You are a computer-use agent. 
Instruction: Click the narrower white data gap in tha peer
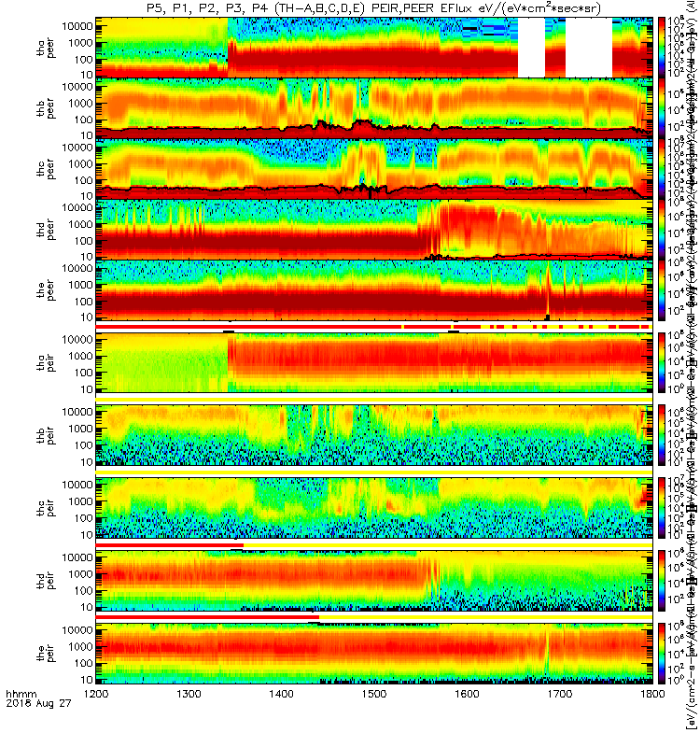tap(531, 48)
